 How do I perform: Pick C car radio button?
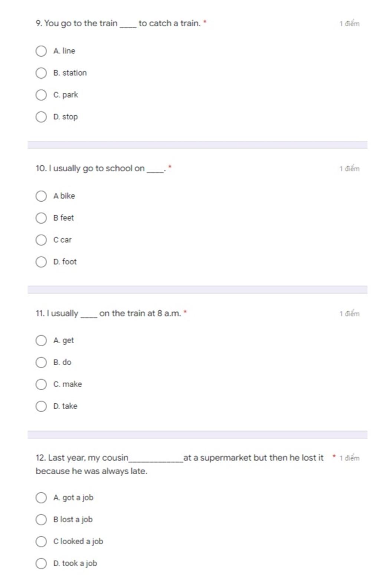[41, 240]
